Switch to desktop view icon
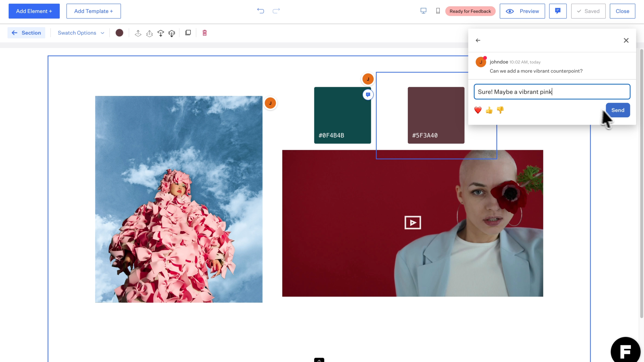The image size is (644, 362). (423, 11)
